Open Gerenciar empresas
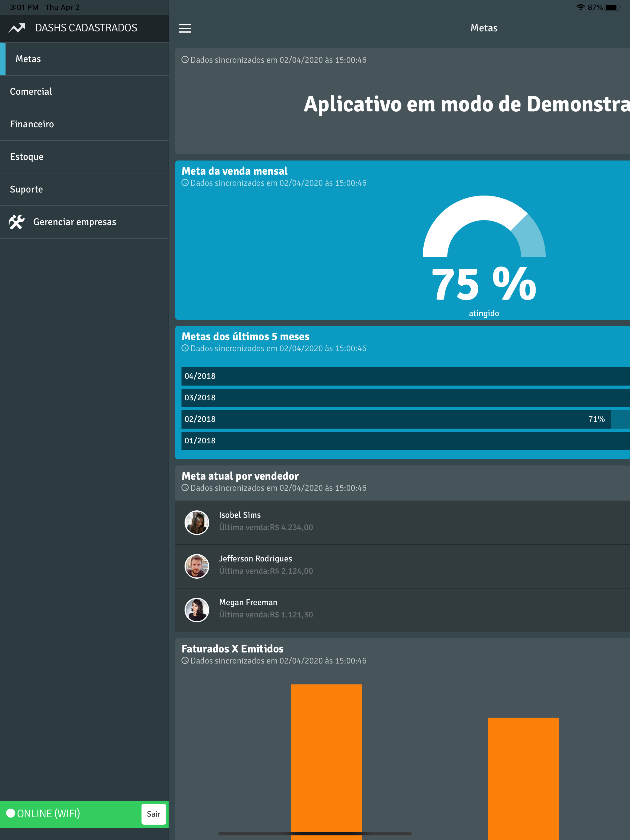 [x=84, y=222]
